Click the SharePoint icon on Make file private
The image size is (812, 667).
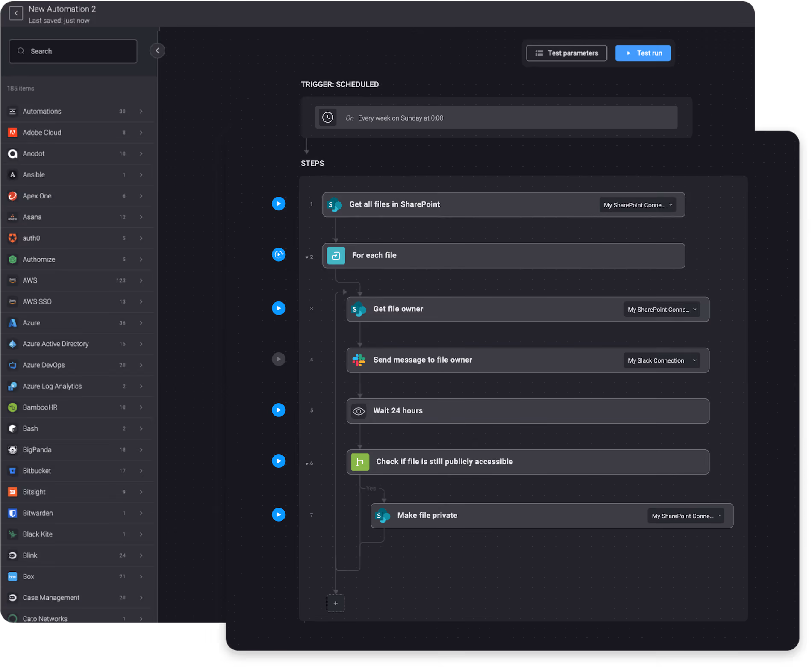[382, 516]
